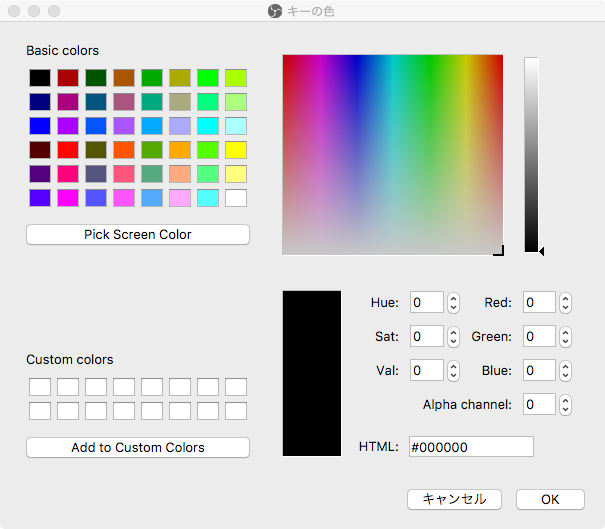605x529 pixels.
Task: Click the brightness slider arrow handle
Action: pyautogui.click(x=542, y=252)
